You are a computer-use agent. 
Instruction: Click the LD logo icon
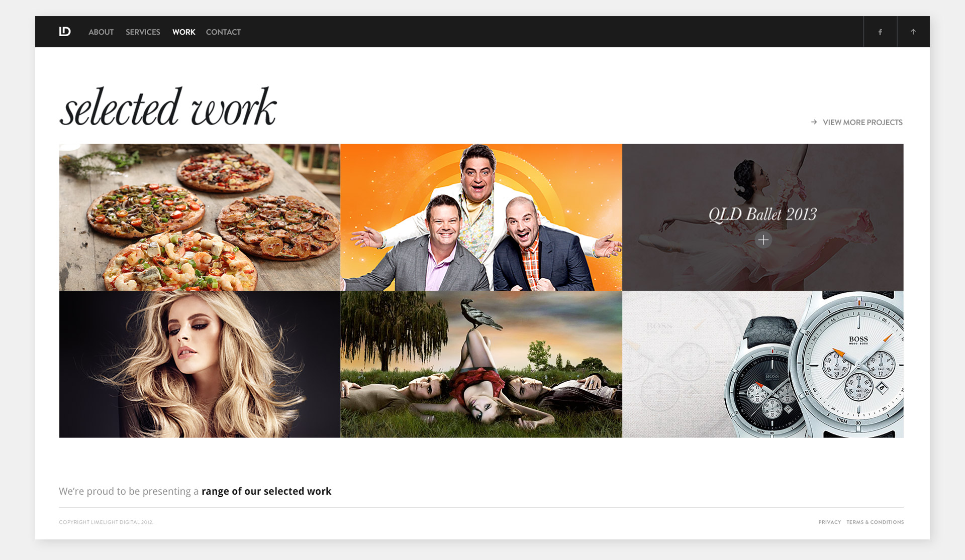(65, 32)
